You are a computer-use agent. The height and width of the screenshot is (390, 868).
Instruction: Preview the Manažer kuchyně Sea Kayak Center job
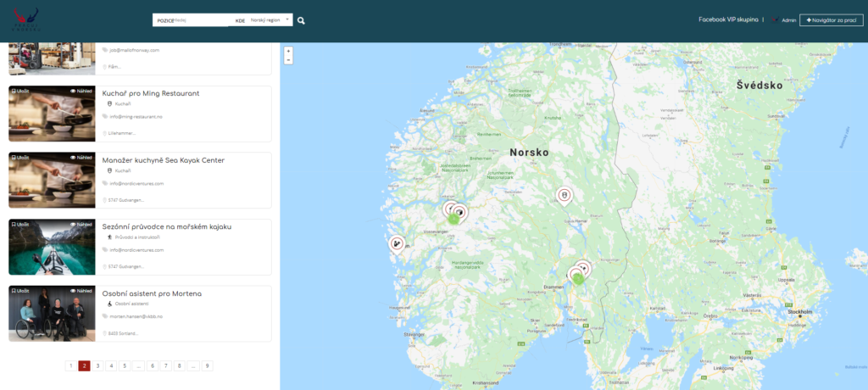(81, 158)
